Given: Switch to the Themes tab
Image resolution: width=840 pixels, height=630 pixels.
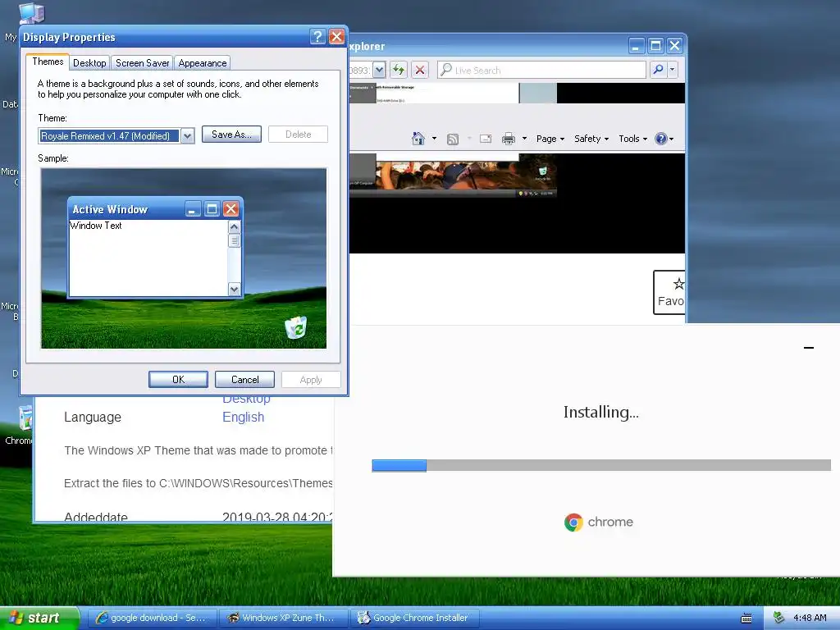Looking at the screenshot, I should [48, 62].
